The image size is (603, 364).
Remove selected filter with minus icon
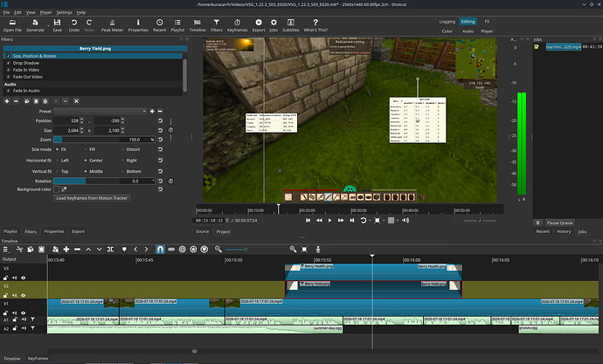point(16,101)
